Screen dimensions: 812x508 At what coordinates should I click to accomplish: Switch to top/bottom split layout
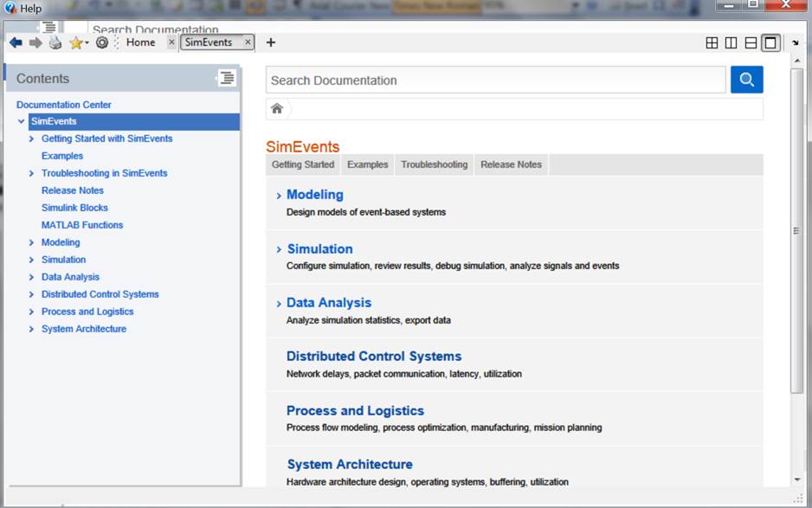751,42
